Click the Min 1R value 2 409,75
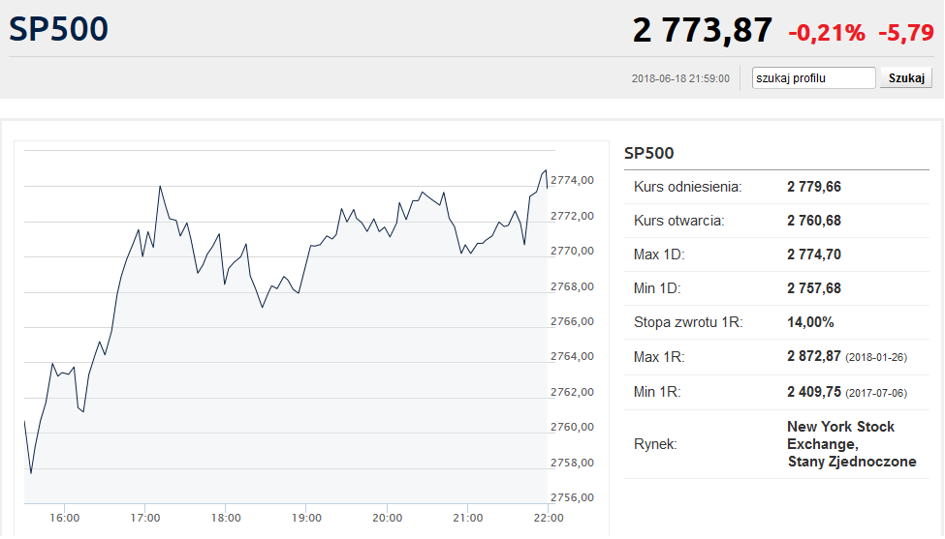The height and width of the screenshot is (539, 945). point(814,392)
